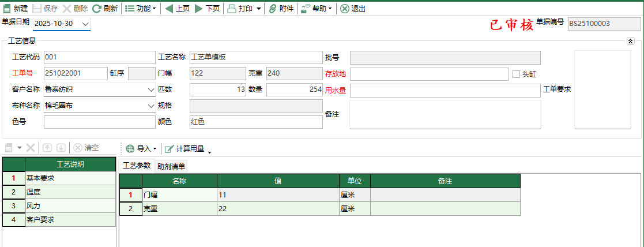
Task: Click the 工艺代码 input field
Action: pyautogui.click(x=99, y=57)
